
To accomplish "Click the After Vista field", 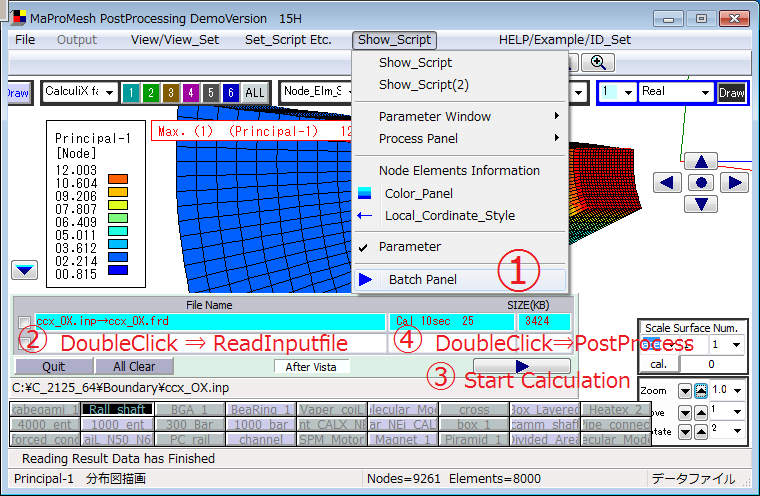I will pos(311,367).
